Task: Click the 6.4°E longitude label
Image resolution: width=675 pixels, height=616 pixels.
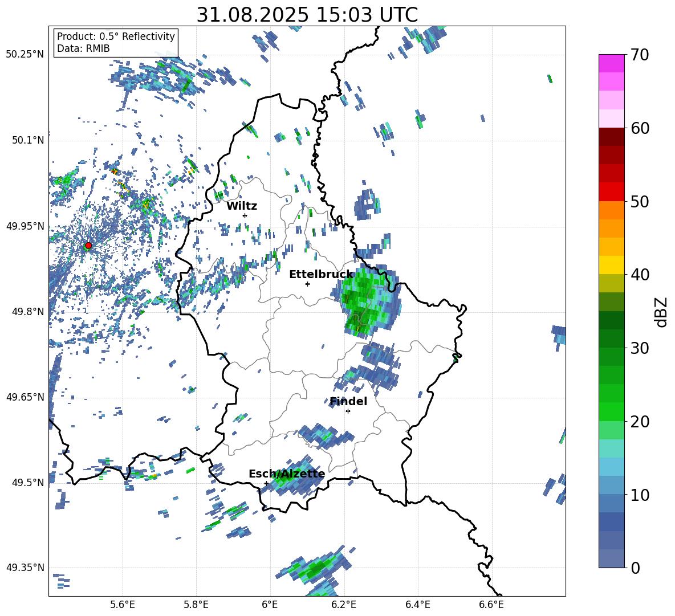Action: [x=417, y=605]
